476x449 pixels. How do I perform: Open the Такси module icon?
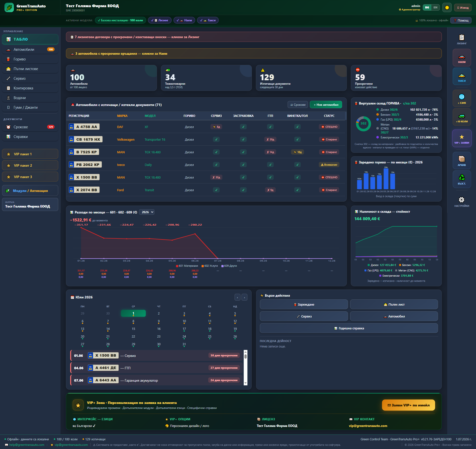pyautogui.click(x=462, y=77)
